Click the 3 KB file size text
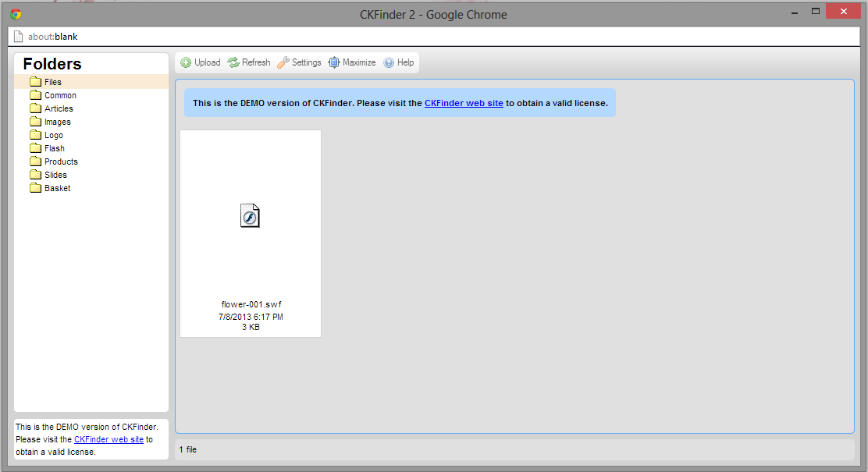Viewport: 868px width, 472px height. 251,327
